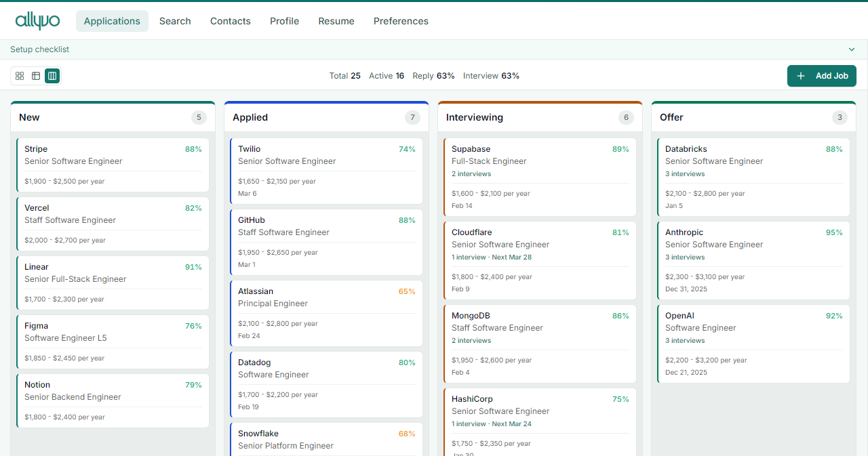Click Databricks' 3 interviews text
The height and width of the screenshot is (456, 868).
coord(685,174)
